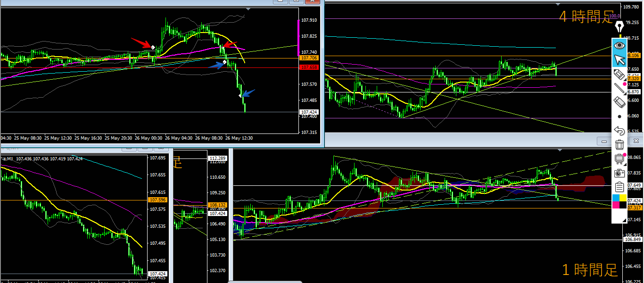Click the 105.130 price scale value

217,240
